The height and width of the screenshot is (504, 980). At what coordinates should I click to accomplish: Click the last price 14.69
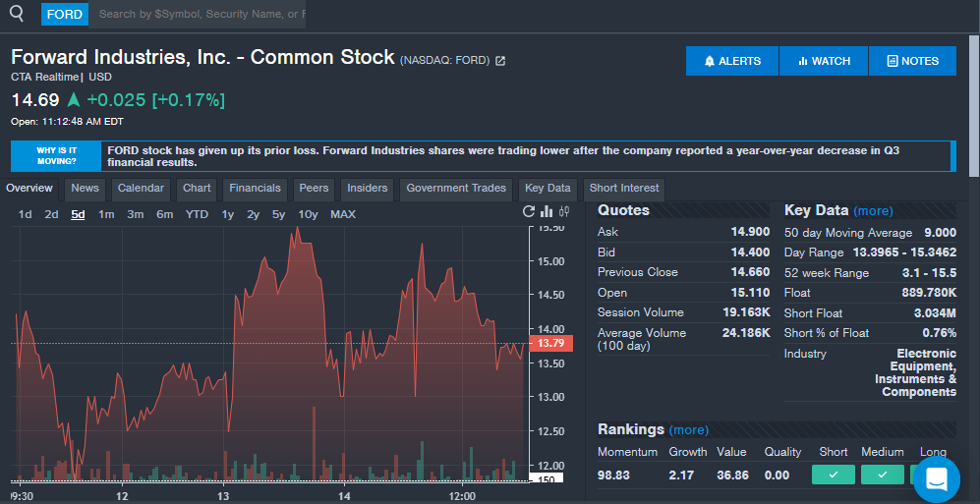35,100
